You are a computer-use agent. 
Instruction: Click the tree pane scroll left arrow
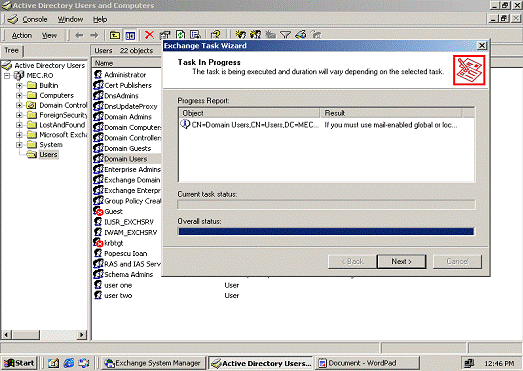[x=7, y=334]
